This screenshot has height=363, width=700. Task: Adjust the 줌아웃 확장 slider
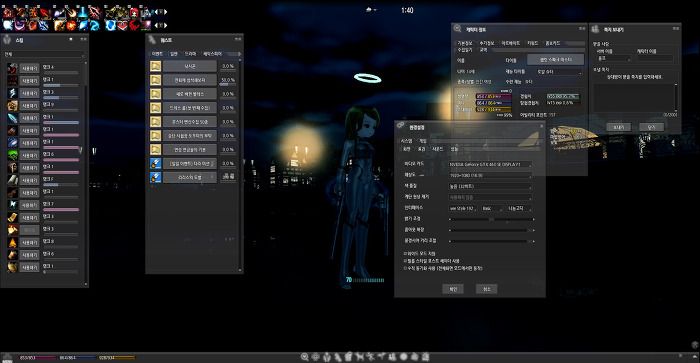pyautogui.click(x=491, y=230)
